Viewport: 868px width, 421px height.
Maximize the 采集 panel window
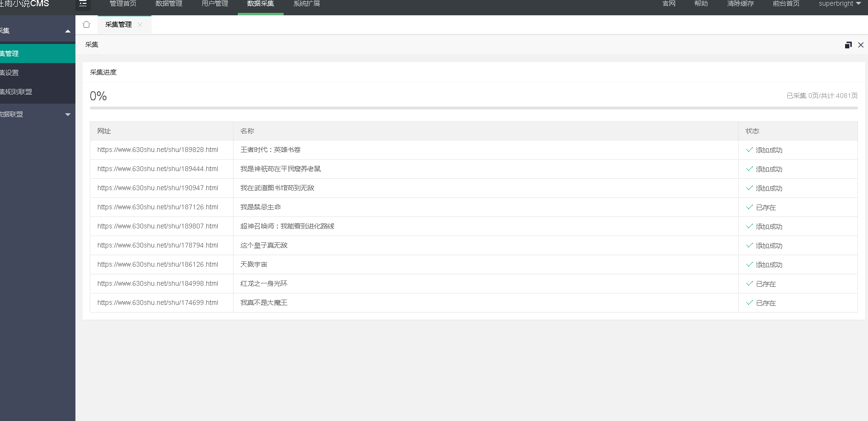point(848,45)
